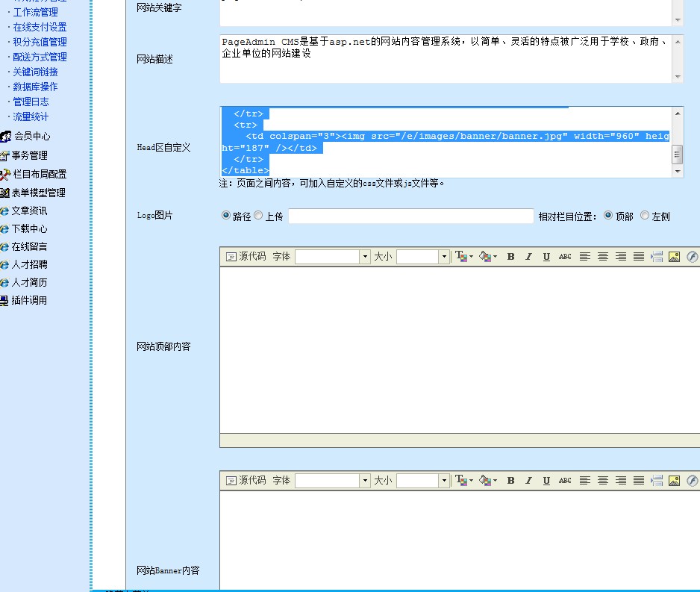The height and width of the screenshot is (592, 700).
Task: Choose 左侧 as the logo position
Action: click(x=646, y=216)
